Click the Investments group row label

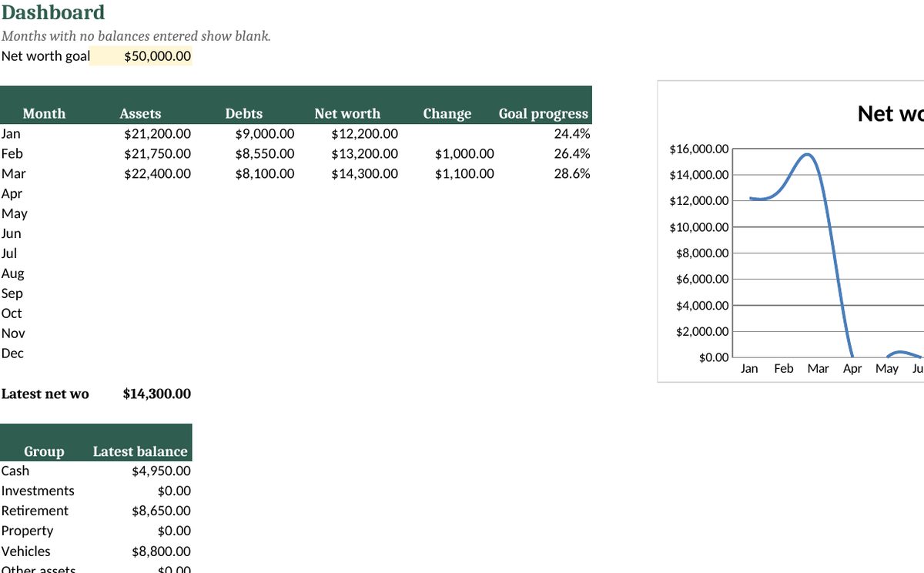pyautogui.click(x=38, y=491)
